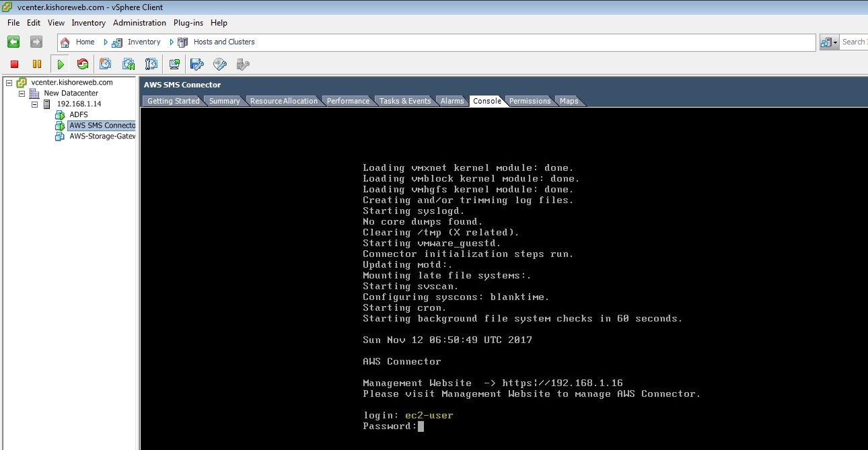868x450 pixels.
Task: Click the green Power On button
Action: point(61,65)
